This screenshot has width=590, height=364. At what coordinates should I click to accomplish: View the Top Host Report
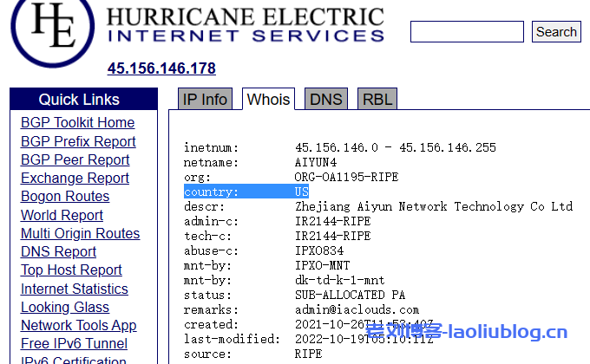point(71,270)
